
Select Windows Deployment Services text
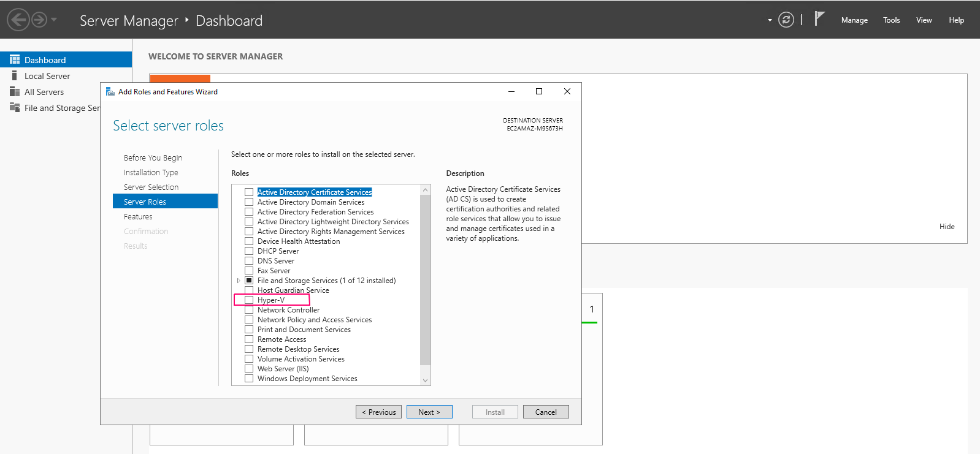coord(307,379)
